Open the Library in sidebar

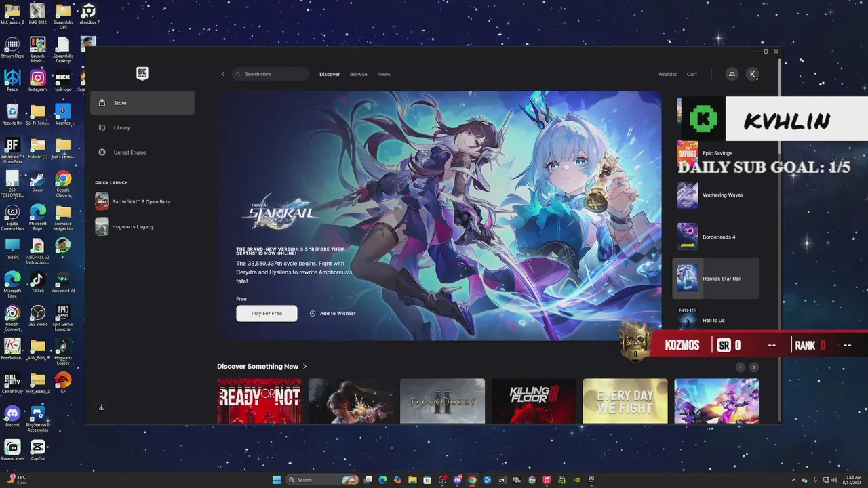(x=142, y=127)
